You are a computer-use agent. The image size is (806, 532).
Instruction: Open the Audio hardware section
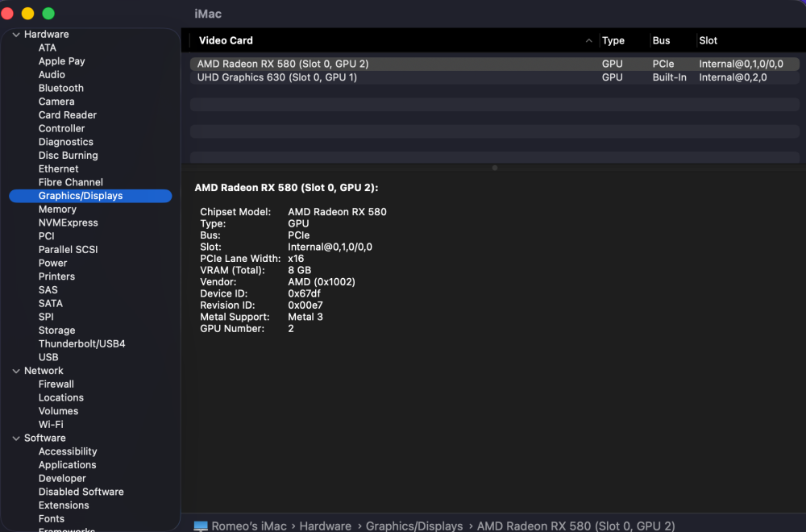(52, 74)
